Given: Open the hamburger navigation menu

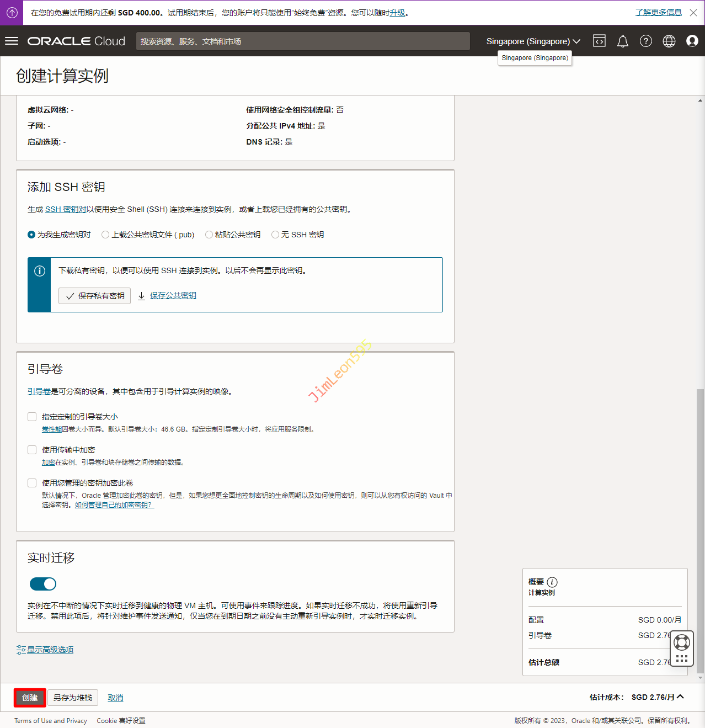Looking at the screenshot, I should point(12,41).
